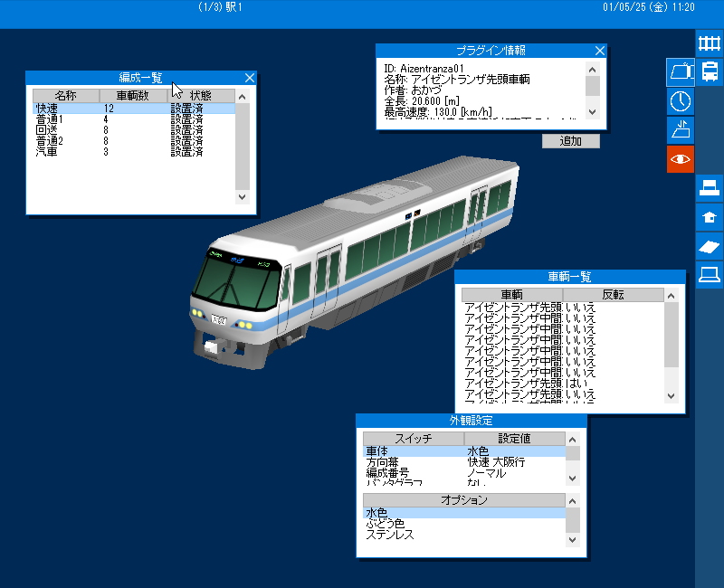The image size is (724, 588).
Task: Click the down scroll arrow of 車輌一覧
Action: click(671, 395)
